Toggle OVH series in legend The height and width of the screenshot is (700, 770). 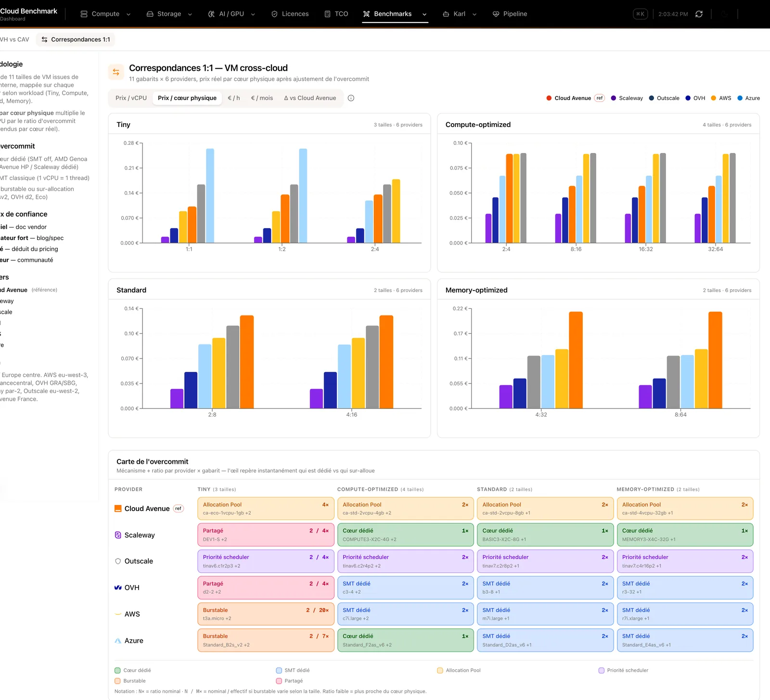point(695,98)
